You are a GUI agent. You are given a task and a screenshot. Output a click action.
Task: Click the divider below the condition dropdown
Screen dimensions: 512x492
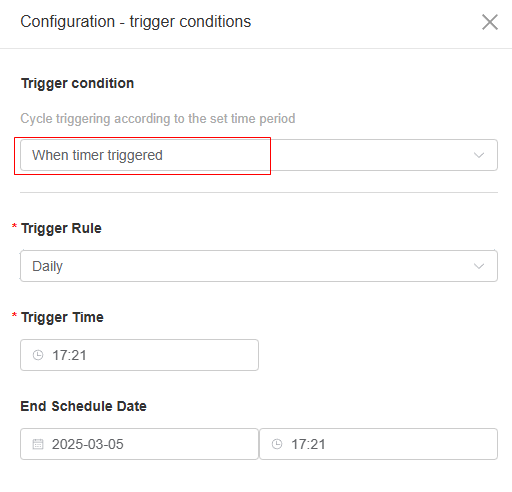(259, 192)
